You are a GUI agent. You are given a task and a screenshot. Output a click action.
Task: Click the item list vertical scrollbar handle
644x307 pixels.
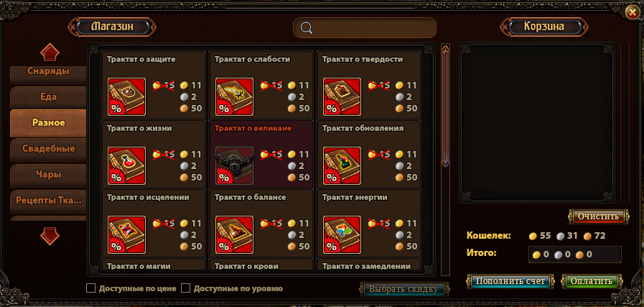(x=445, y=106)
